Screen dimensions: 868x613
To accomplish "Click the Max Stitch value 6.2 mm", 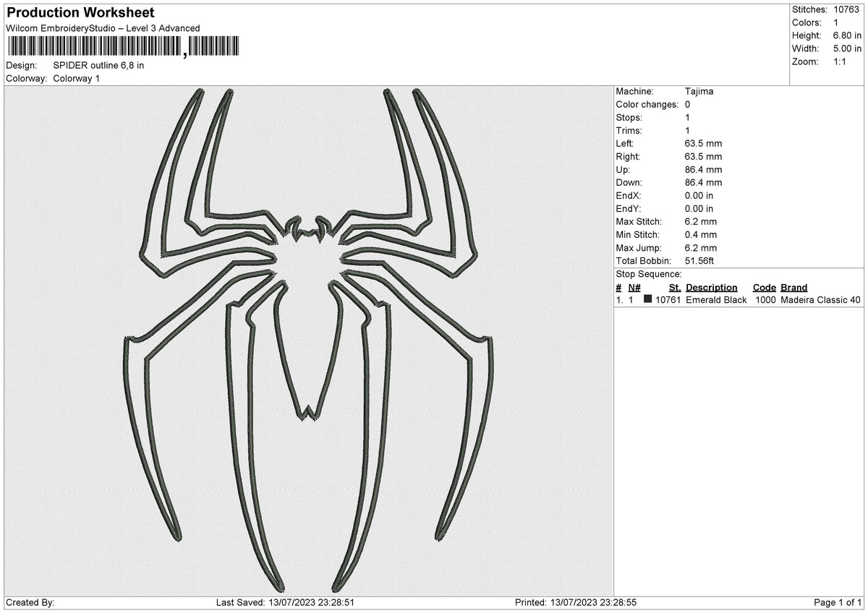I will coord(701,221).
